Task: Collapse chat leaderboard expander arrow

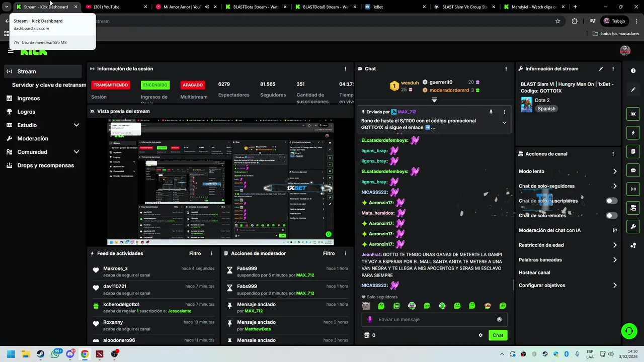Action: [434, 100]
